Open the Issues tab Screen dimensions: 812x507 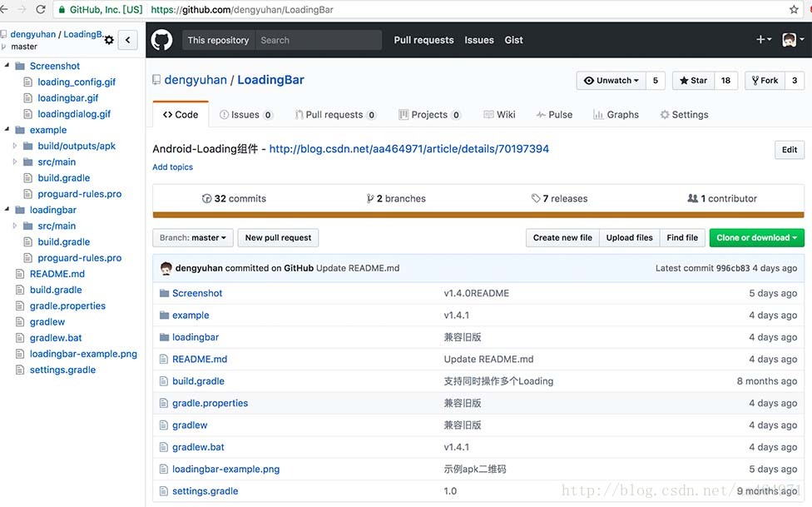point(246,115)
